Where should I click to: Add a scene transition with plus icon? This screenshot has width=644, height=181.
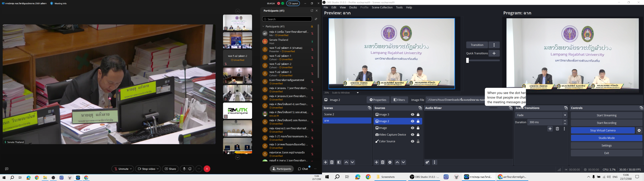click(x=550, y=129)
